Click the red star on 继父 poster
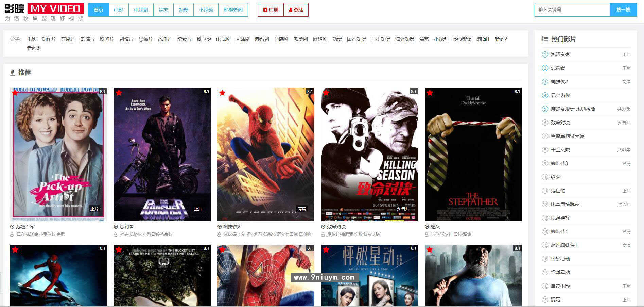The width and height of the screenshot is (644, 307). click(430, 93)
